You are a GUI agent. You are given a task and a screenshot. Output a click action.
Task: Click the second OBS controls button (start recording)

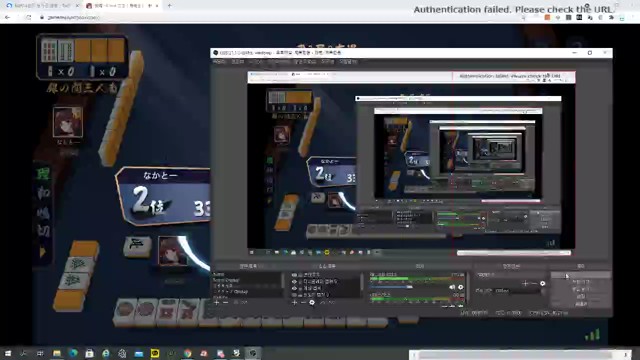(x=580, y=282)
